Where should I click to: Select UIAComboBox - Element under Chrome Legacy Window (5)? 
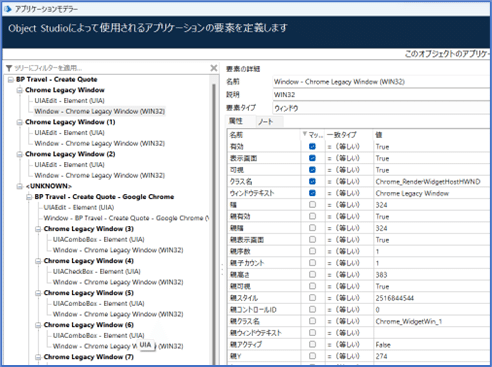(98, 303)
